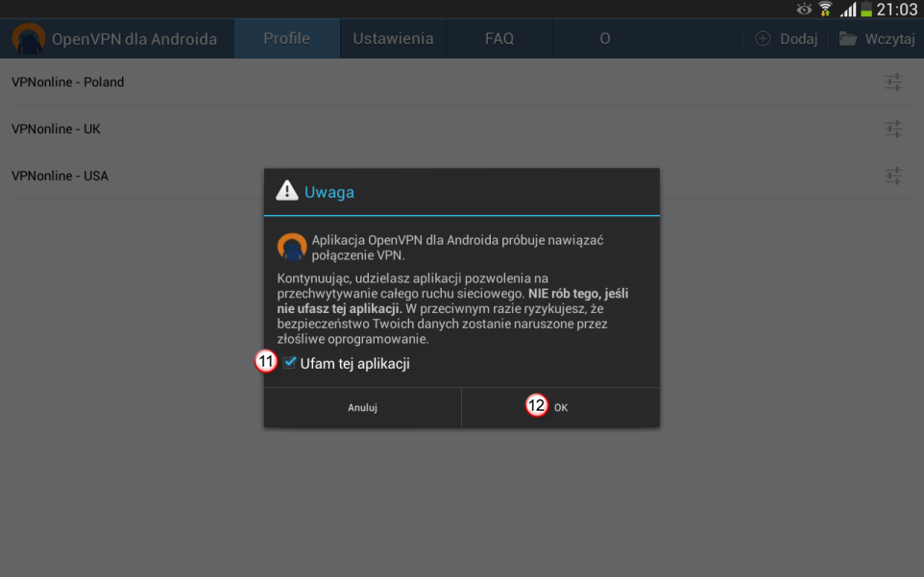Image resolution: width=924 pixels, height=577 pixels.
Task: Select the 'O' about tab
Action: (604, 38)
